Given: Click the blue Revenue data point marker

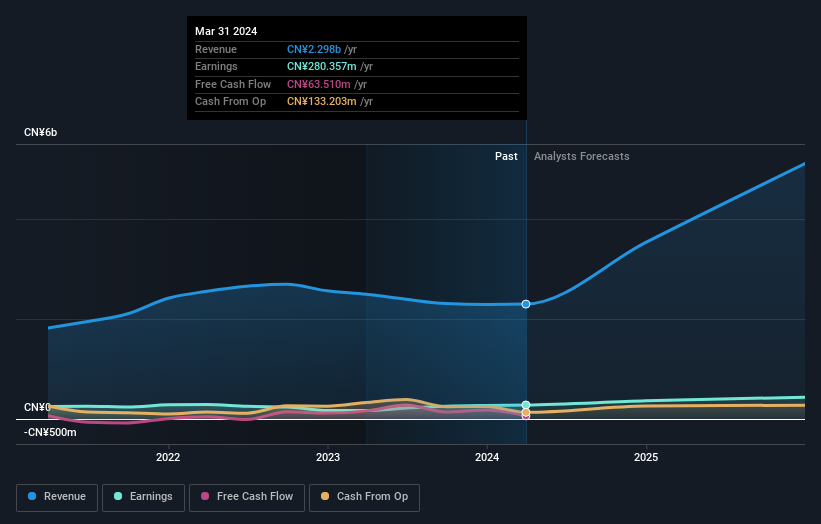Looking at the screenshot, I should [x=526, y=304].
